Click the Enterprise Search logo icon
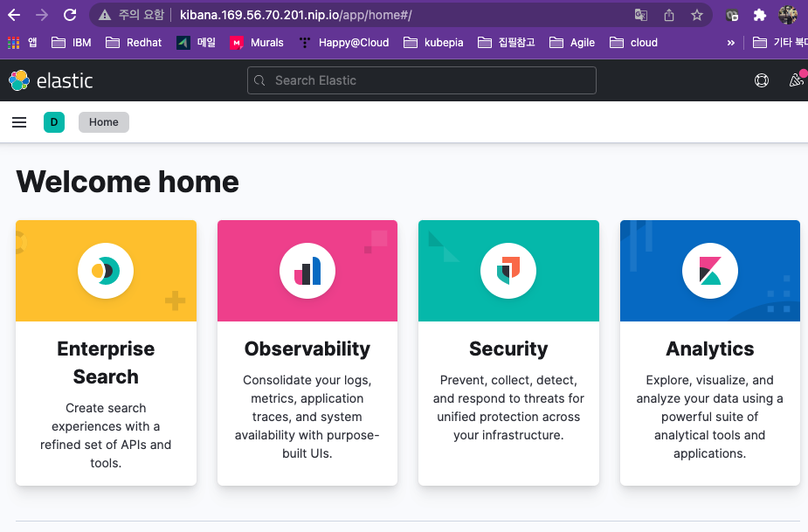808x532 pixels. 106,271
